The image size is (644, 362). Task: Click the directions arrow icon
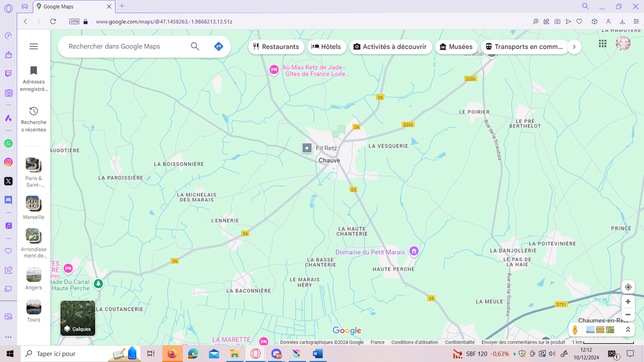[218, 47]
